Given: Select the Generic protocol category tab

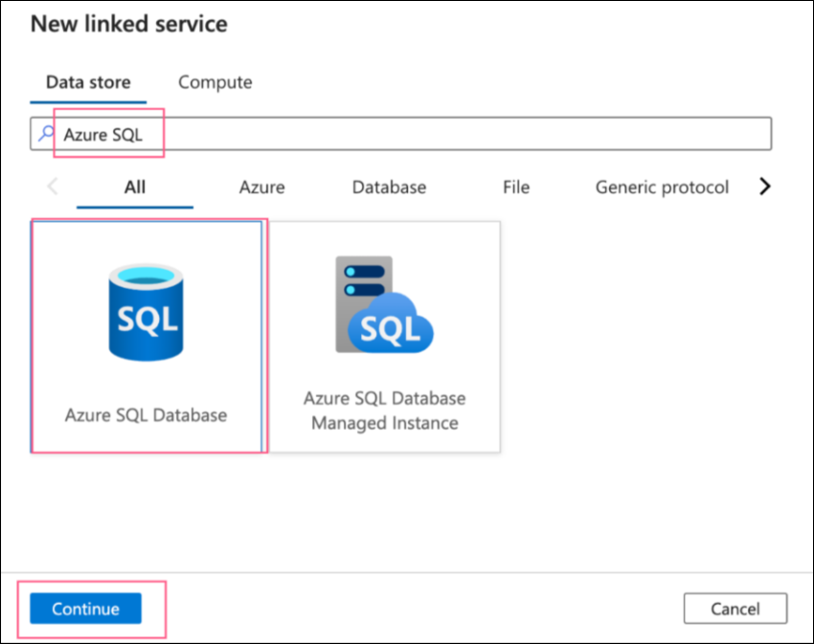Looking at the screenshot, I should tap(662, 188).
